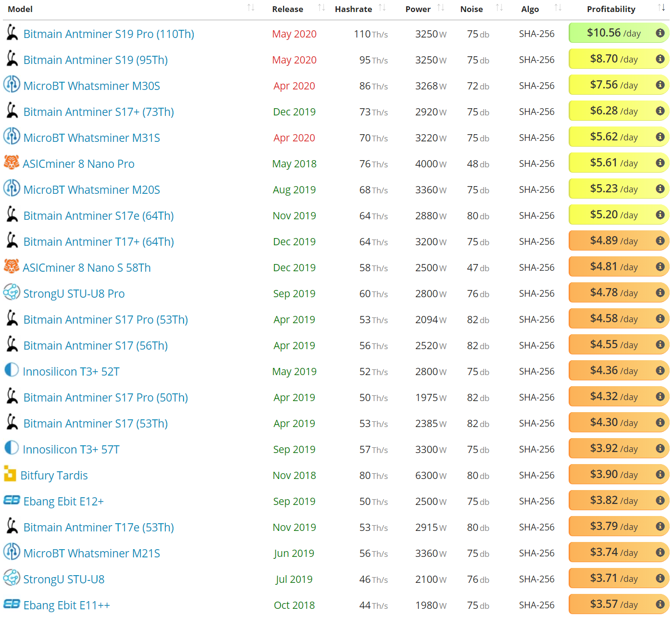Open info icon on $3.74 /day profitability
Image resolution: width=672 pixels, height=617 pixels.
(660, 552)
